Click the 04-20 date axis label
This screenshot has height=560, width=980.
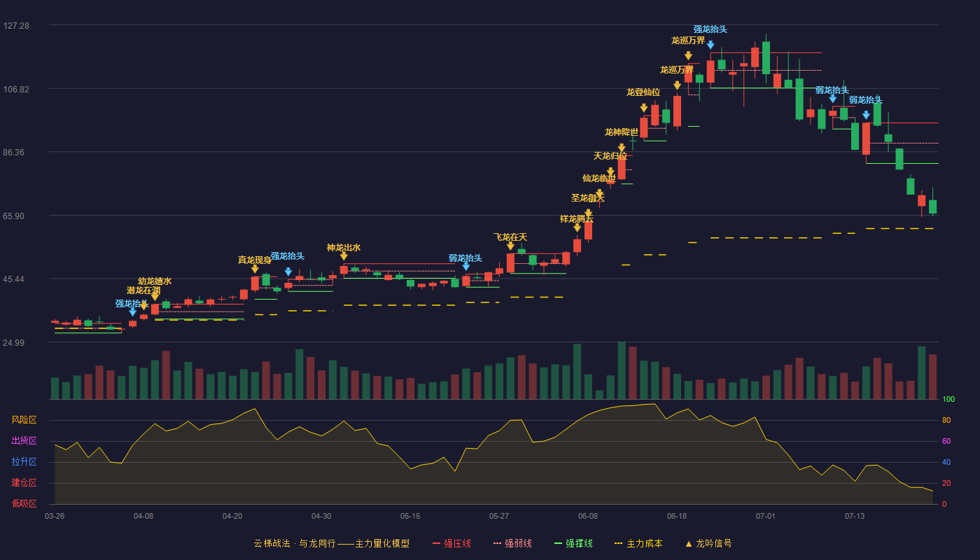coord(232,516)
